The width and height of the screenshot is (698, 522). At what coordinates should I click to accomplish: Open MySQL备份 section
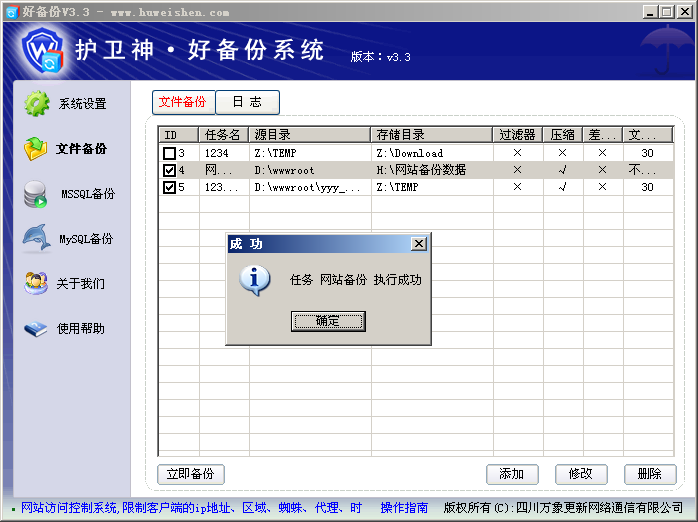(86, 239)
